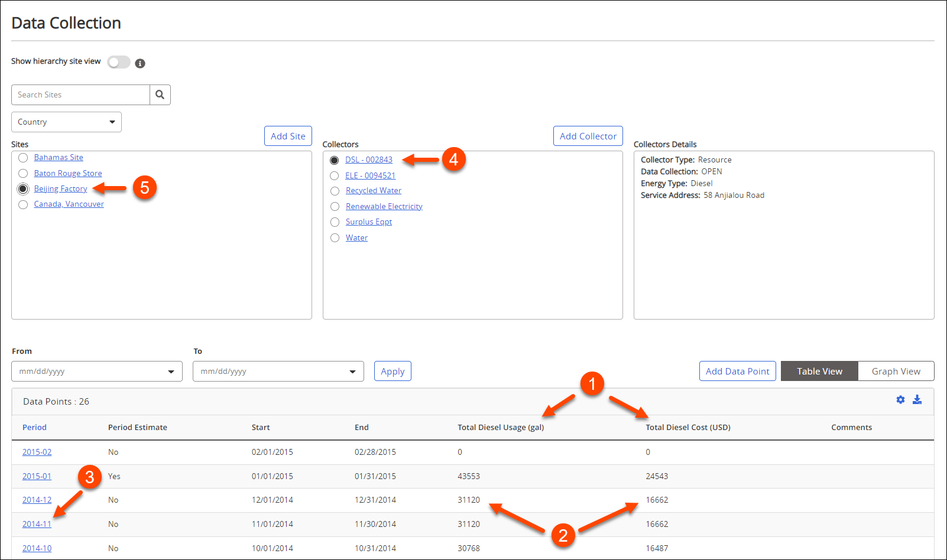This screenshot has width=947, height=560.
Task: Open the To date picker dropdown
Action: click(353, 371)
